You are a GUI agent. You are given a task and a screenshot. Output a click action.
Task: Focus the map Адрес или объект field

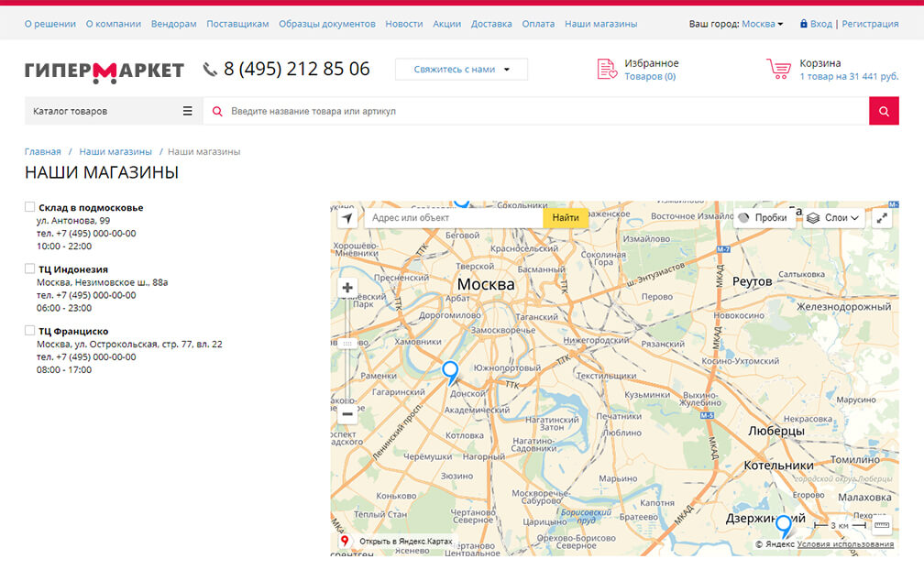pos(454,218)
